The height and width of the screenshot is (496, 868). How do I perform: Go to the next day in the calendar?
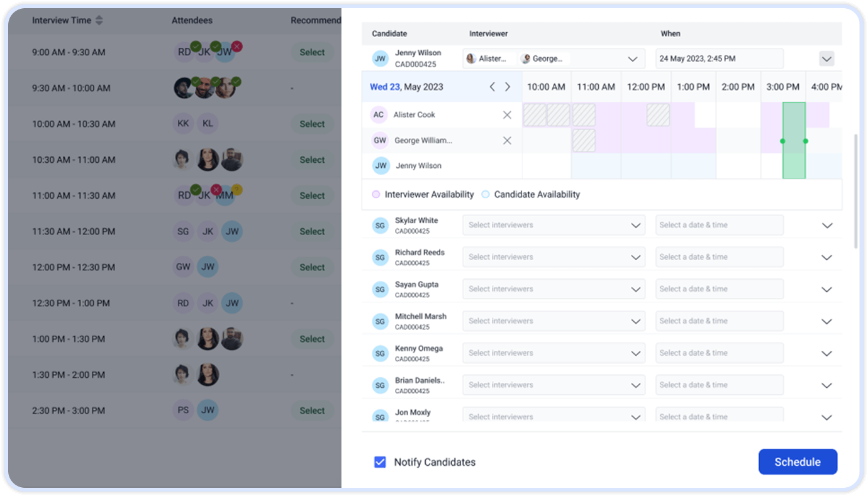coord(508,87)
